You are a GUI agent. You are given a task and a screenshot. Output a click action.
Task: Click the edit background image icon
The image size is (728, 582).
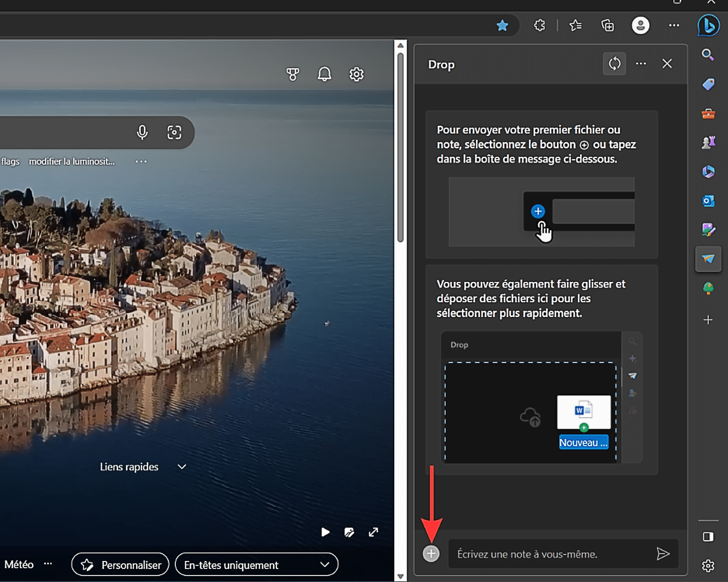(349, 532)
